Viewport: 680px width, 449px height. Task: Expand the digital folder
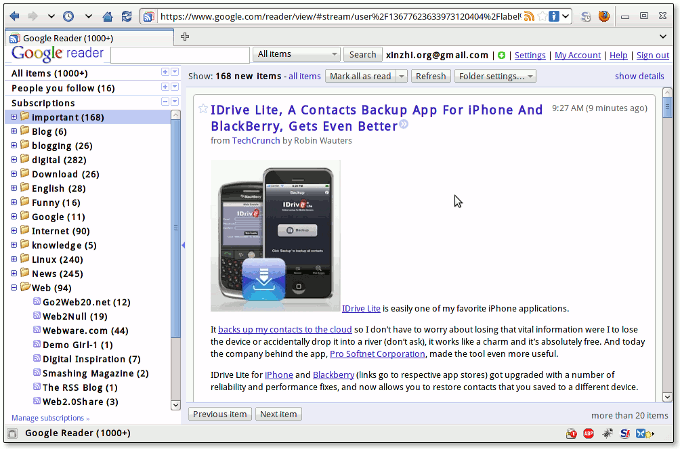click(14, 160)
